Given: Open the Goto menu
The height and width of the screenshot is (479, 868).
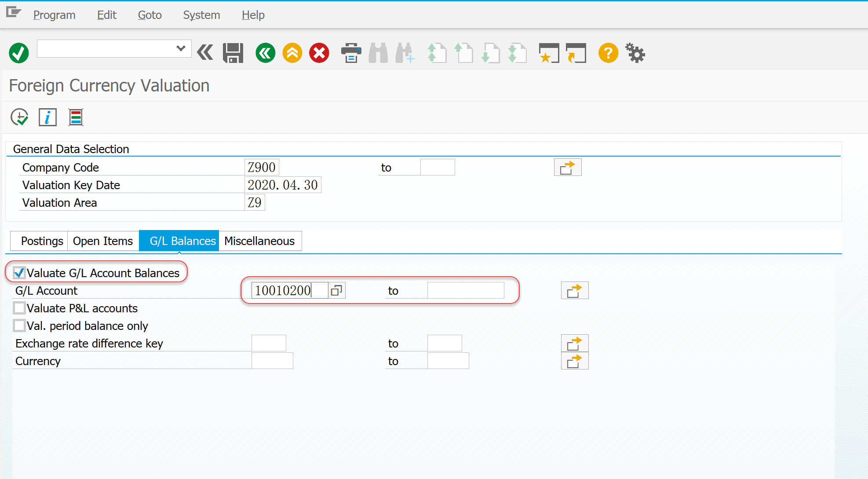Looking at the screenshot, I should pos(150,15).
